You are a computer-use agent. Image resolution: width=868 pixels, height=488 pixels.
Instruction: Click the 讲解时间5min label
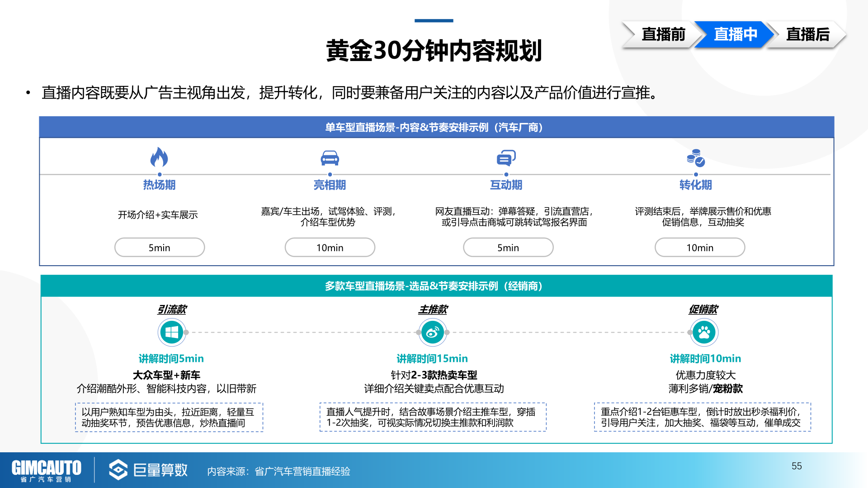point(171,358)
